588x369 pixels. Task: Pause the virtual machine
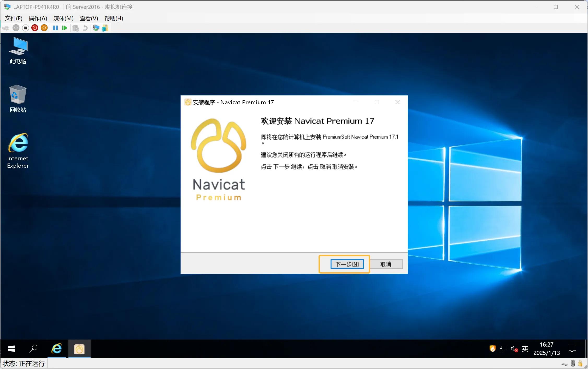pos(55,28)
